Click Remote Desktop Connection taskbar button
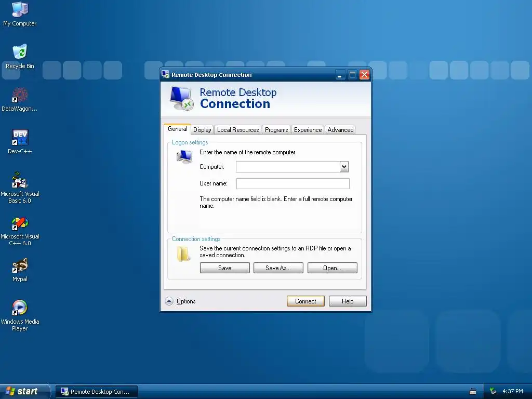The height and width of the screenshot is (399, 532). [97, 392]
